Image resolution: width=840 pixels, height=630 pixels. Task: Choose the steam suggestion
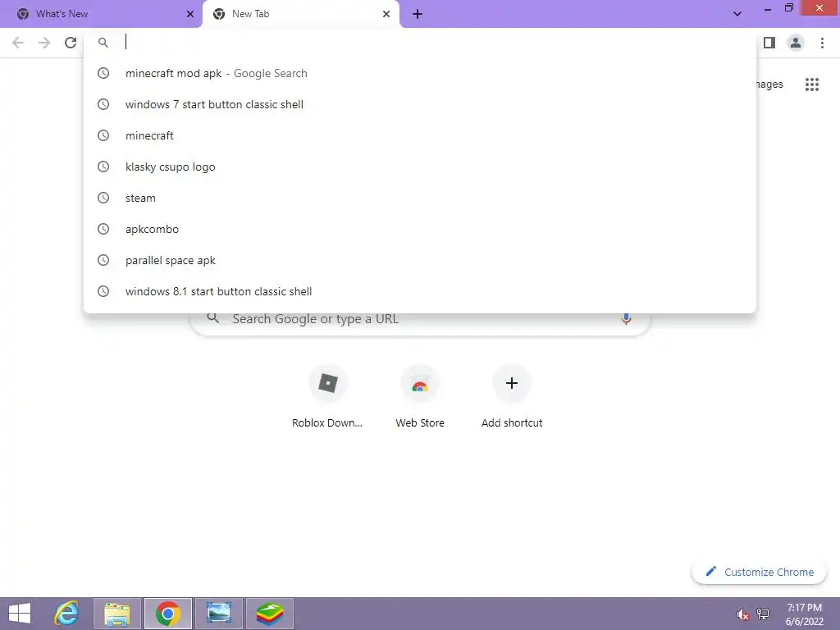pyautogui.click(x=420, y=198)
